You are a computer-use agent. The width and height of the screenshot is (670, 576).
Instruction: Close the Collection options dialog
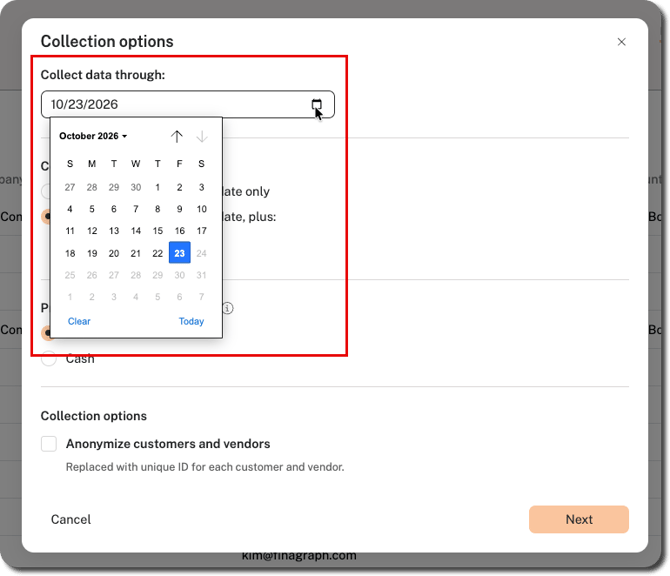tap(621, 42)
